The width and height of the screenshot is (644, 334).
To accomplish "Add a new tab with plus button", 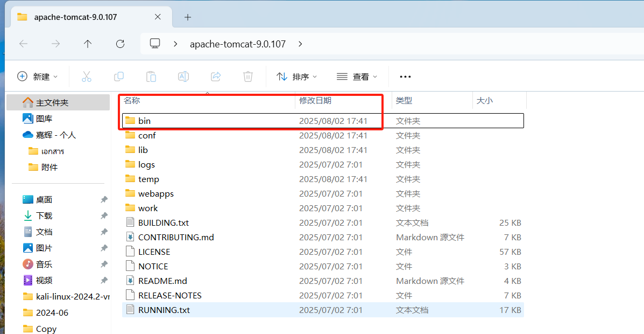I will pos(188,17).
